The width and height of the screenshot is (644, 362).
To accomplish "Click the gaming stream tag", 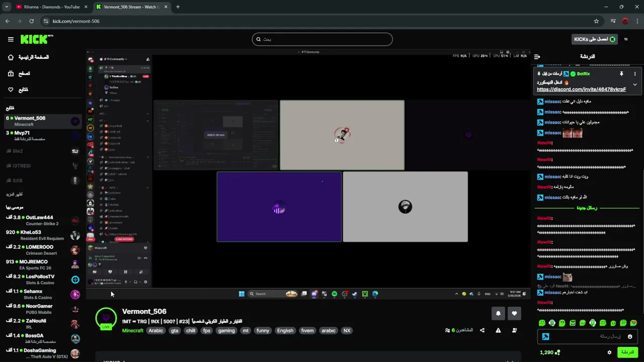I will (226, 330).
